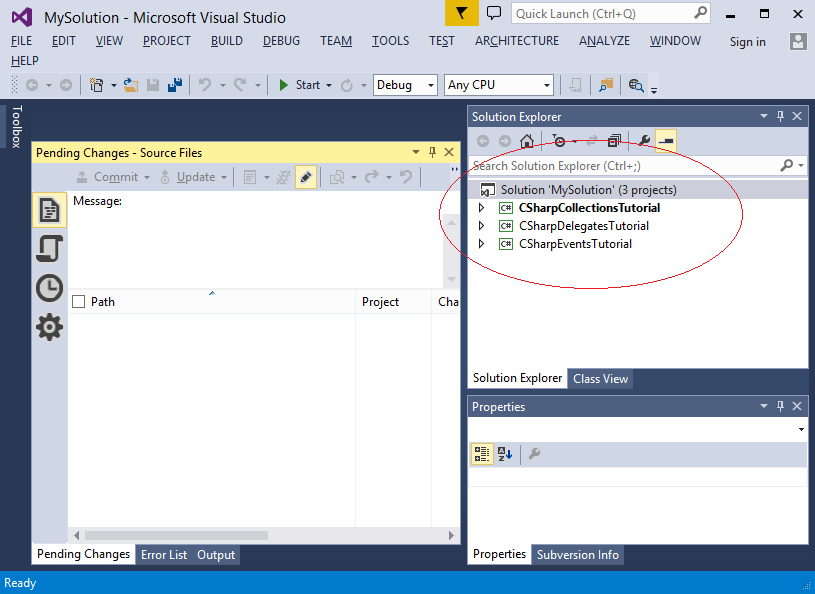815x594 pixels.
Task: Switch to the Error List tab
Action: click(164, 555)
